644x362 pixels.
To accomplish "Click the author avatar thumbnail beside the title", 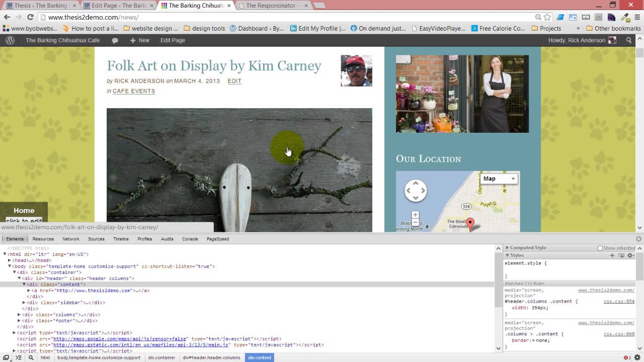I will click(x=356, y=70).
